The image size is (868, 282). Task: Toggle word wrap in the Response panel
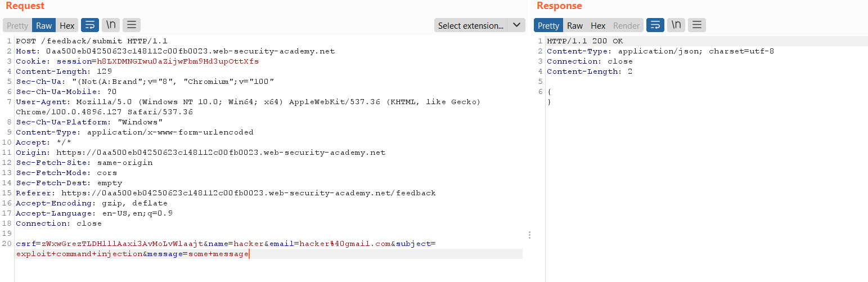point(655,25)
